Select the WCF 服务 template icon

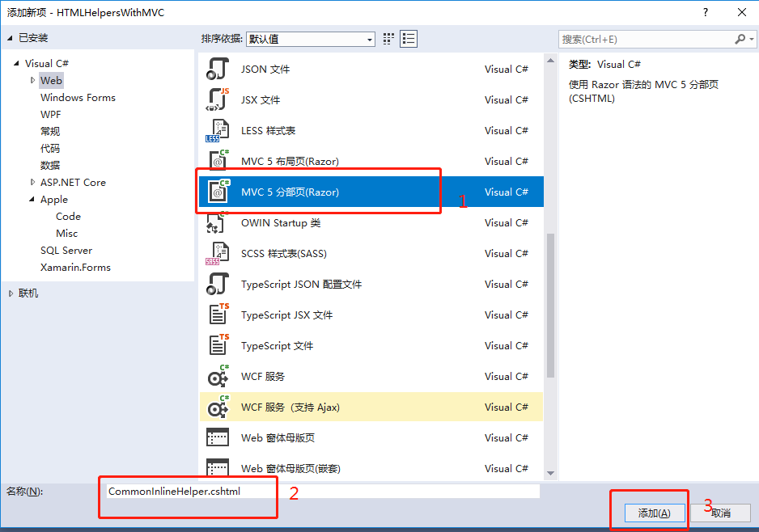[218, 376]
